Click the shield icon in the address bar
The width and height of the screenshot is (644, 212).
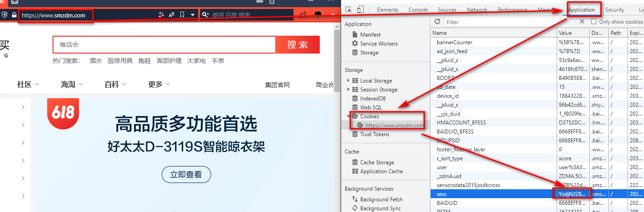point(5,15)
